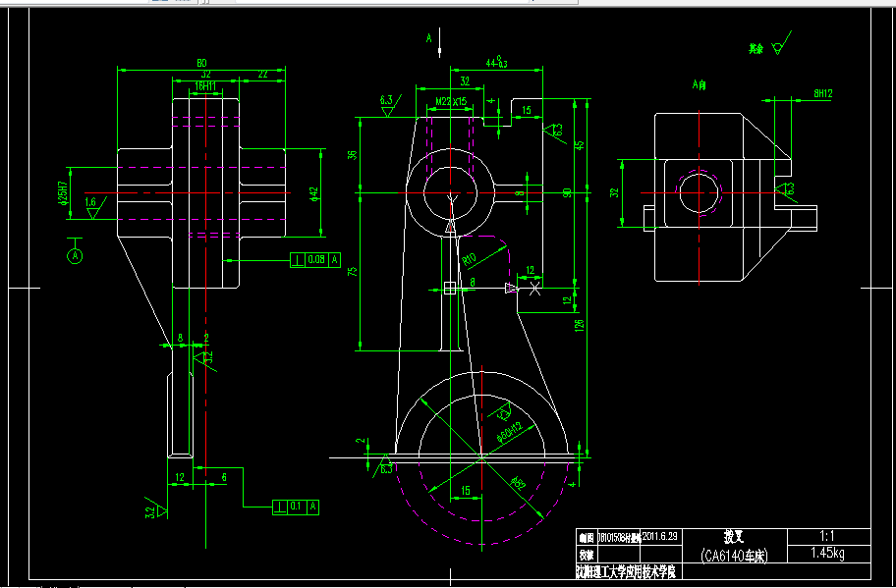
Task: Click the φ25H7 bore diameter dimension
Action: click(x=62, y=193)
